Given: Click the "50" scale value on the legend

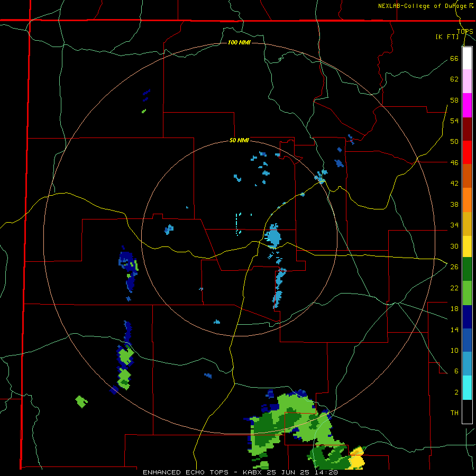Looking at the screenshot, I should pos(454,141).
